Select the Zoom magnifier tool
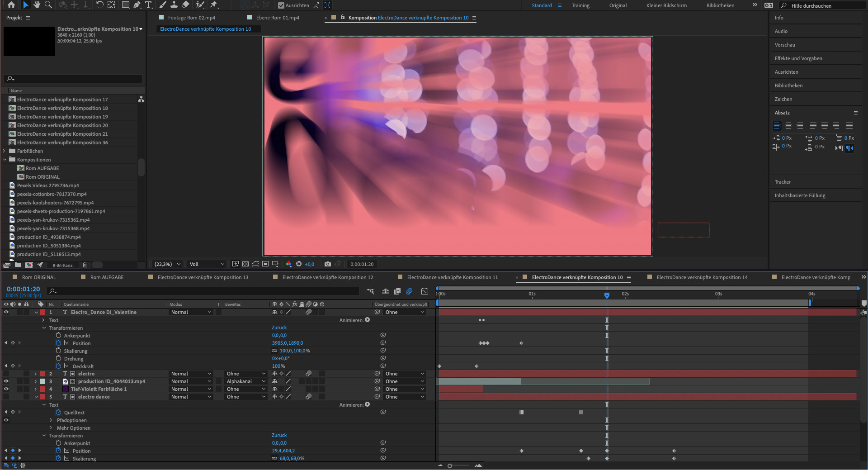Screen dimensions: 868x470 point(48,5)
